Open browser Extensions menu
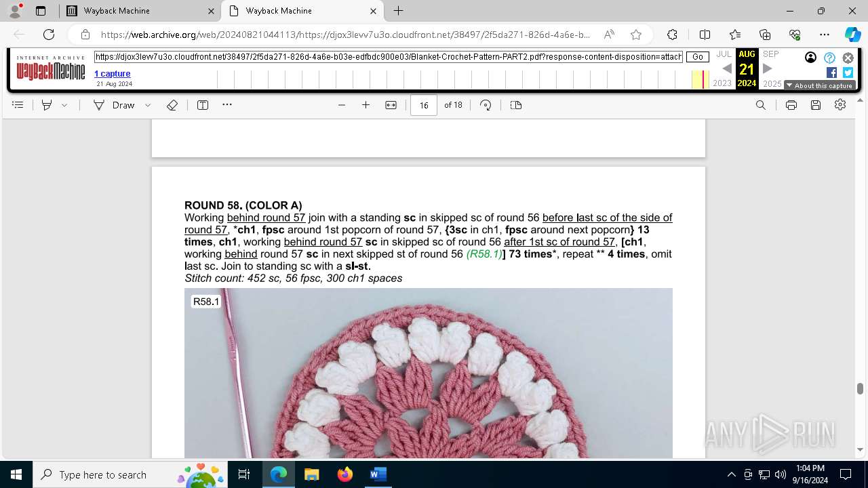Viewport: 868px width, 488px height. tap(672, 35)
